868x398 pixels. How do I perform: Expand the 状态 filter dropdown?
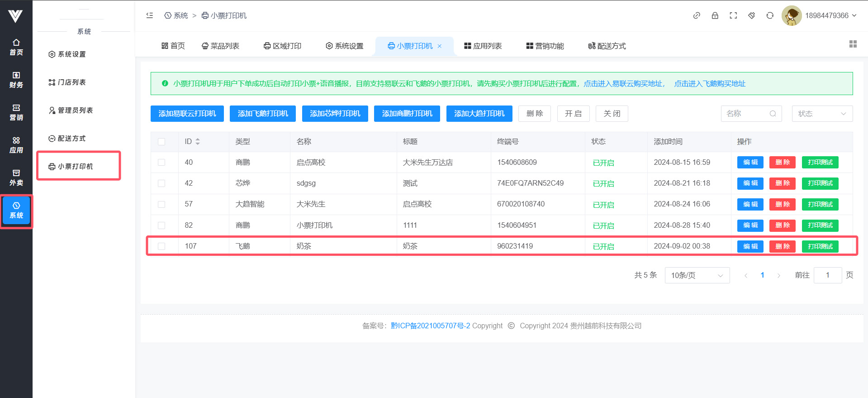pyautogui.click(x=822, y=114)
